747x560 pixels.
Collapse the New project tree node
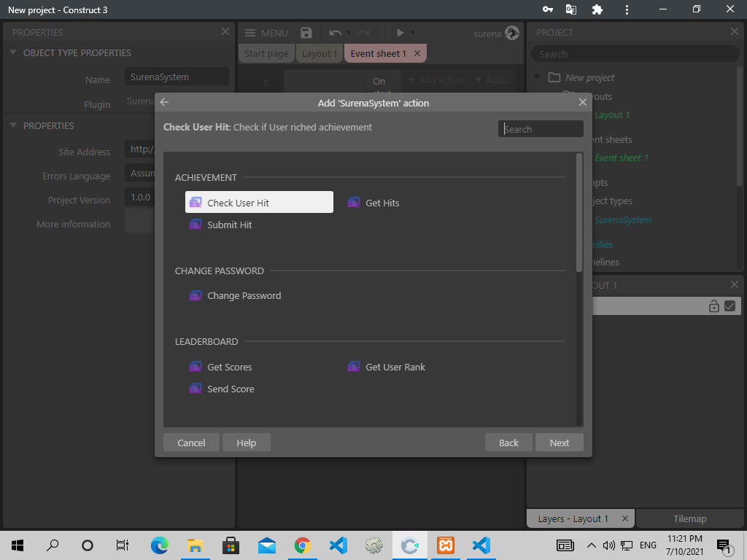click(538, 77)
